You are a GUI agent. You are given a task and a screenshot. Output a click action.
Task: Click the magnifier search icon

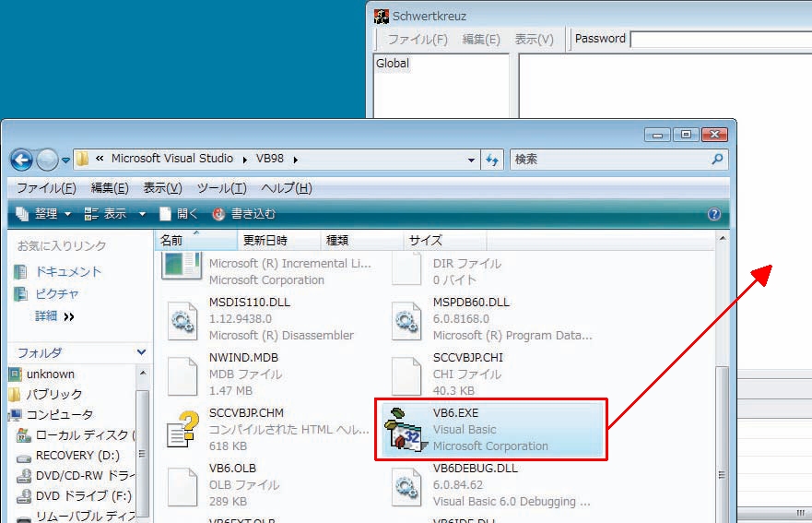point(717,160)
